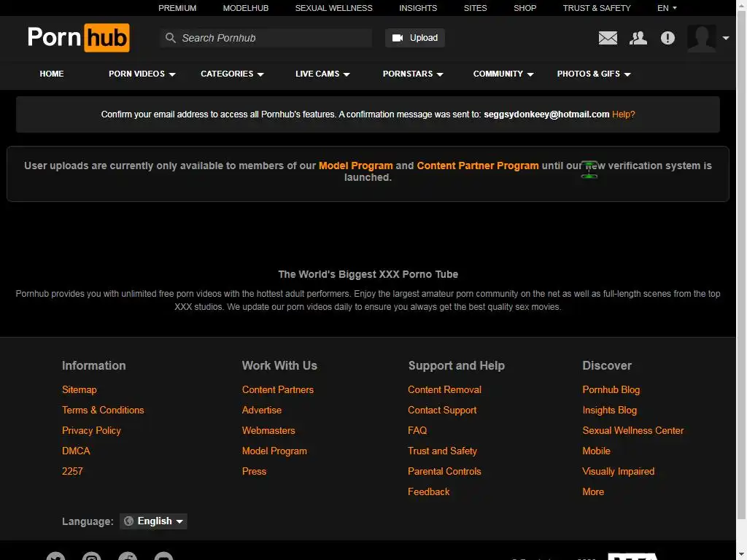Expand the avatar account dropdown arrow
Screen dimensions: 747x560
click(726, 38)
